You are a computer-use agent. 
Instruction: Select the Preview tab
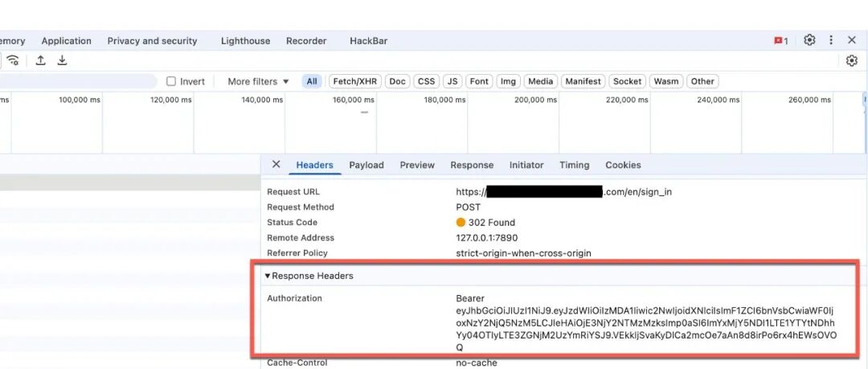coord(417,165)
